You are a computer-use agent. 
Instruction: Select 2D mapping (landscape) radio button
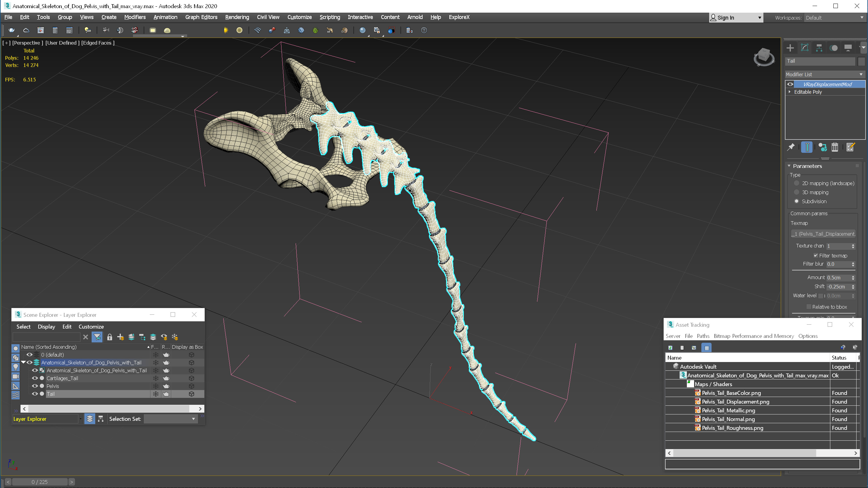tap(796, 183)
